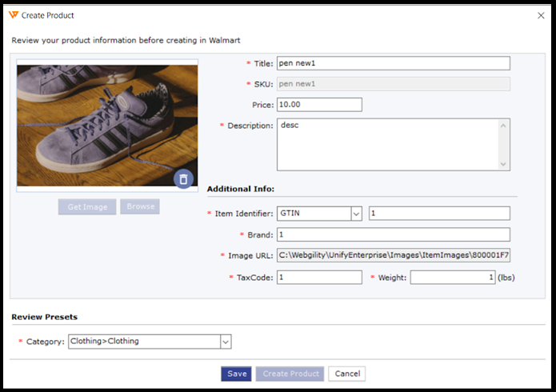Viewport: 556px width, 392px height.
Task: Select the Brand input field
Action: click(393, 234)
